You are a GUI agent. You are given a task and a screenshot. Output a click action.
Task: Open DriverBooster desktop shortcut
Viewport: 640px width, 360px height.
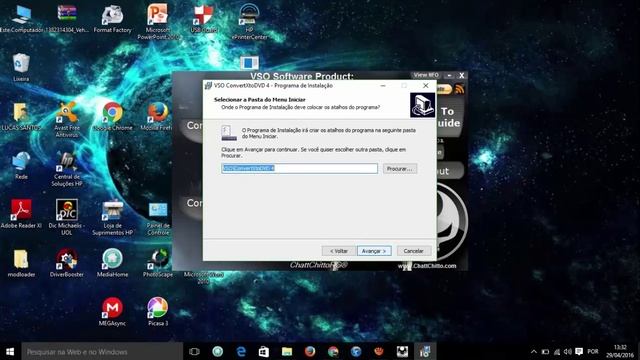(67, 263)
